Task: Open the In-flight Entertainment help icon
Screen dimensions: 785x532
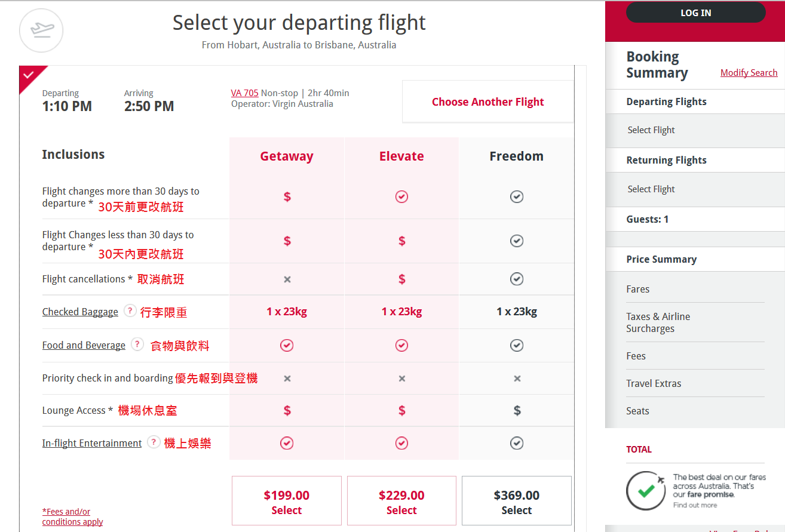Action: click(x=154, y=442)
